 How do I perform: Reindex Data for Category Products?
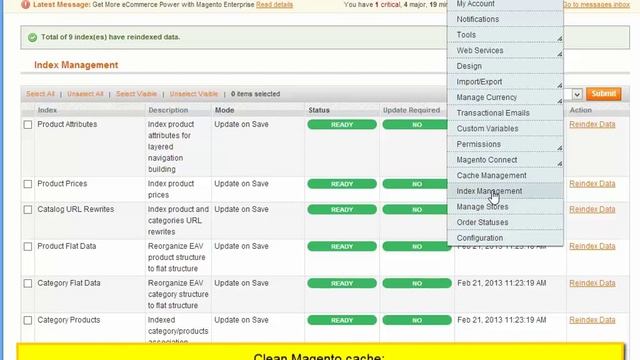(x=592, y=320)
